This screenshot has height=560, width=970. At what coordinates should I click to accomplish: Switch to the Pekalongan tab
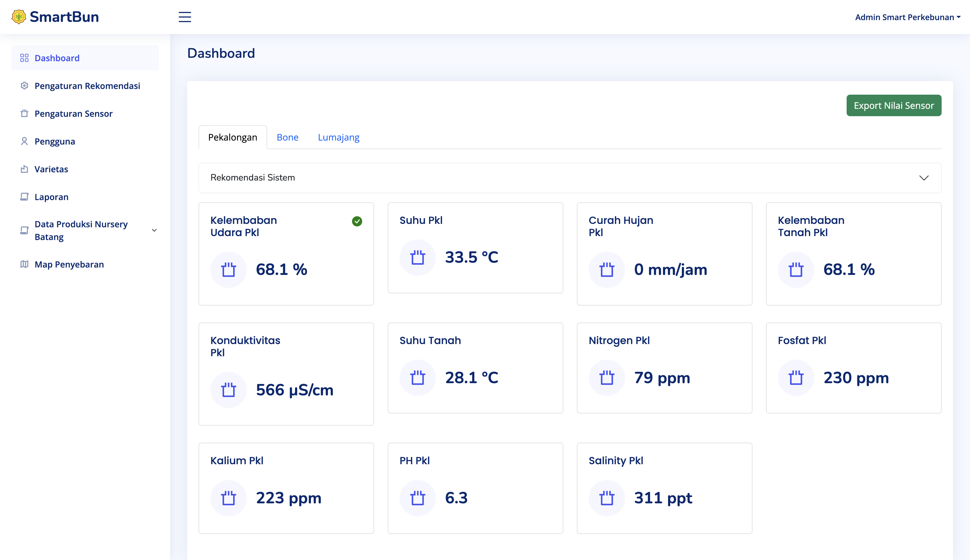tap(233, 137)
